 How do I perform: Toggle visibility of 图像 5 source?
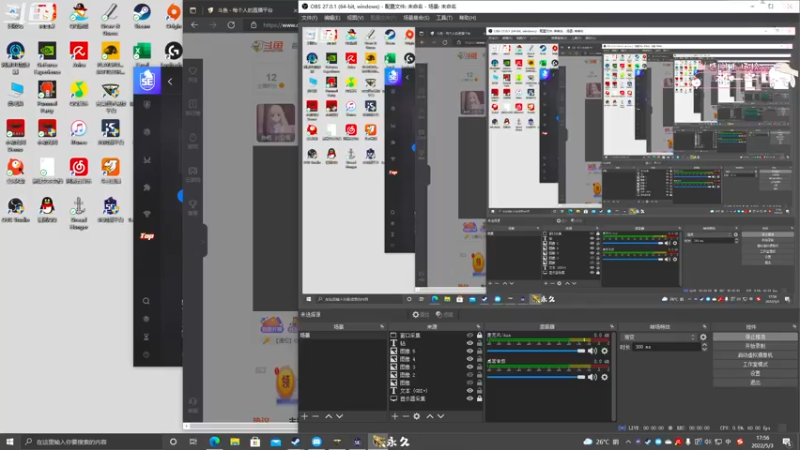click(x=470, y=351)
